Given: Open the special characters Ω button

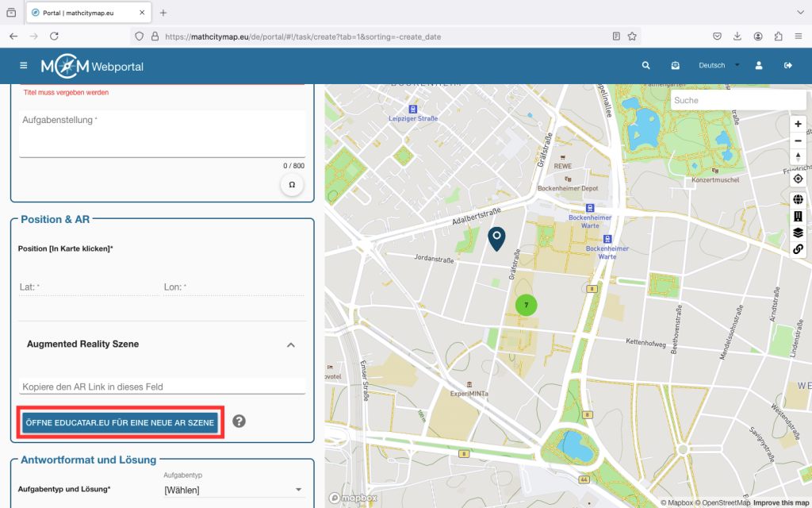Looking at the screenshot, I should [x=292, y=184].
